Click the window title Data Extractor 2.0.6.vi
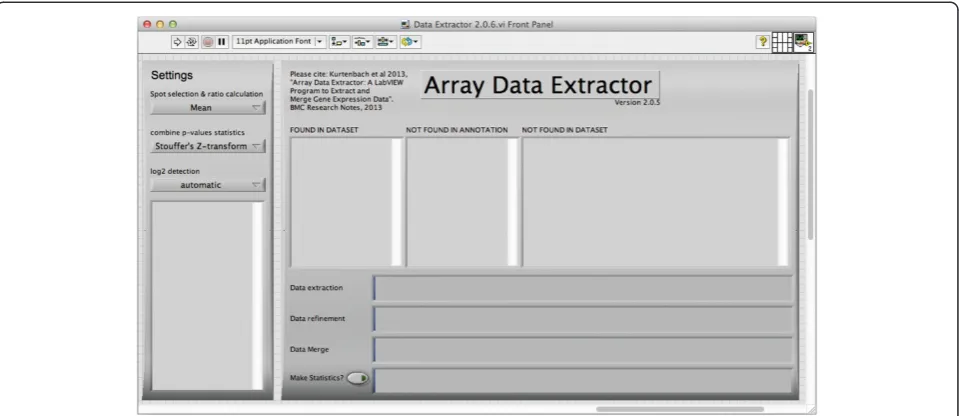 click(483, 24)
